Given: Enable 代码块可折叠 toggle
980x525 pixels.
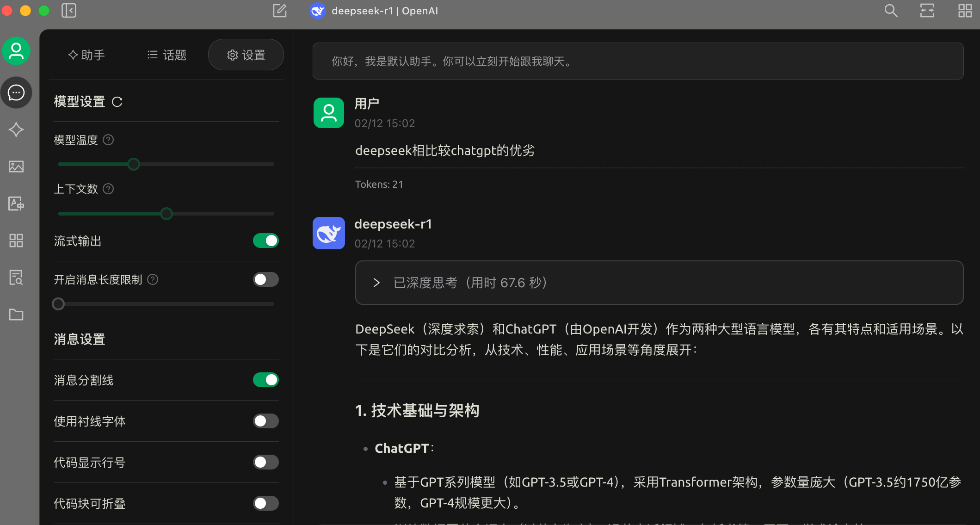Looking at the screenshot, I should 266,503.
